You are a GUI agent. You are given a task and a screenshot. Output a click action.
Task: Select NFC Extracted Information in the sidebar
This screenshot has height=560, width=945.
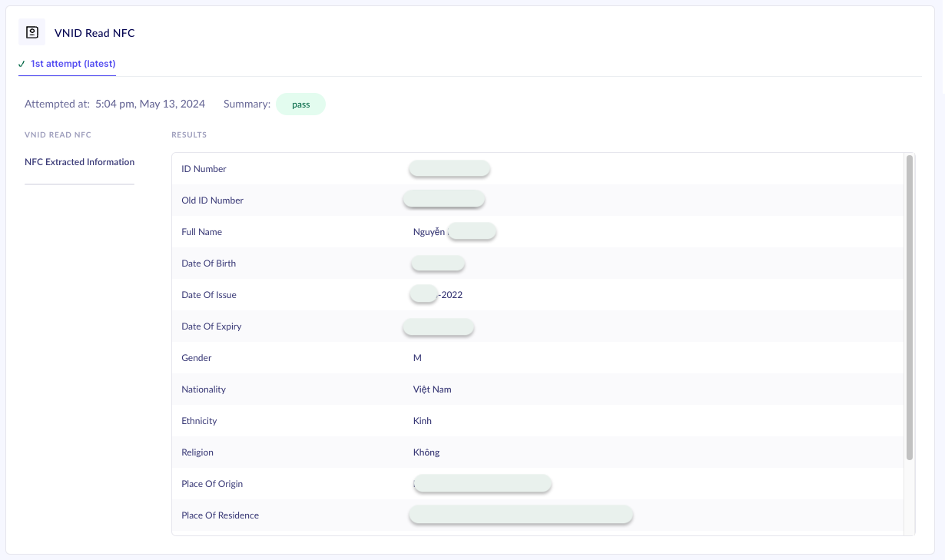79,162
